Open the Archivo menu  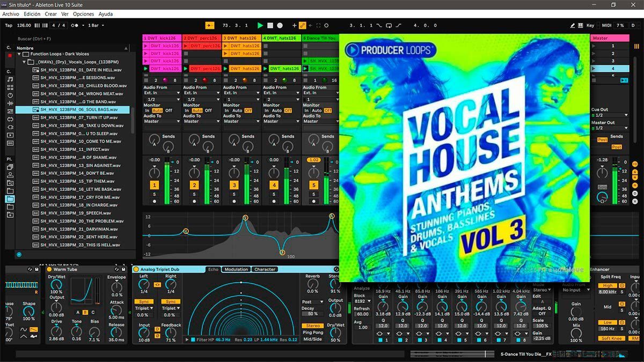tap(11, 14)
